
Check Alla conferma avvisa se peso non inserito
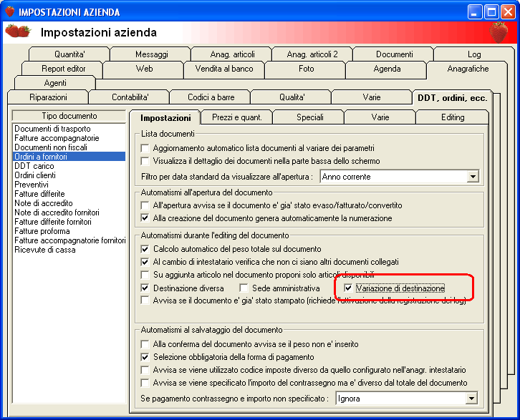[x=145, y=344]
